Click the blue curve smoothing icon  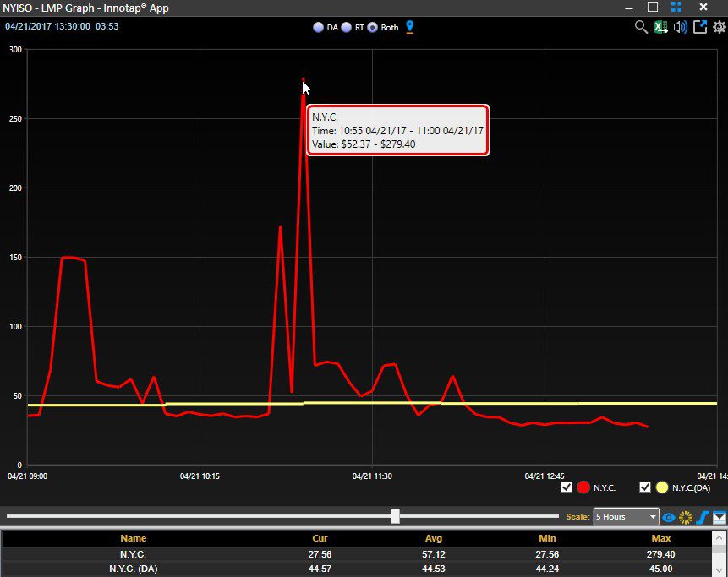coord(703,517)
